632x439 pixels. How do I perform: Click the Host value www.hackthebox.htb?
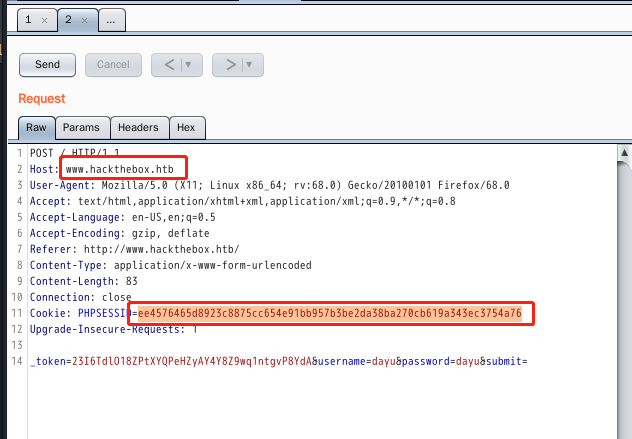coord(120,169)
